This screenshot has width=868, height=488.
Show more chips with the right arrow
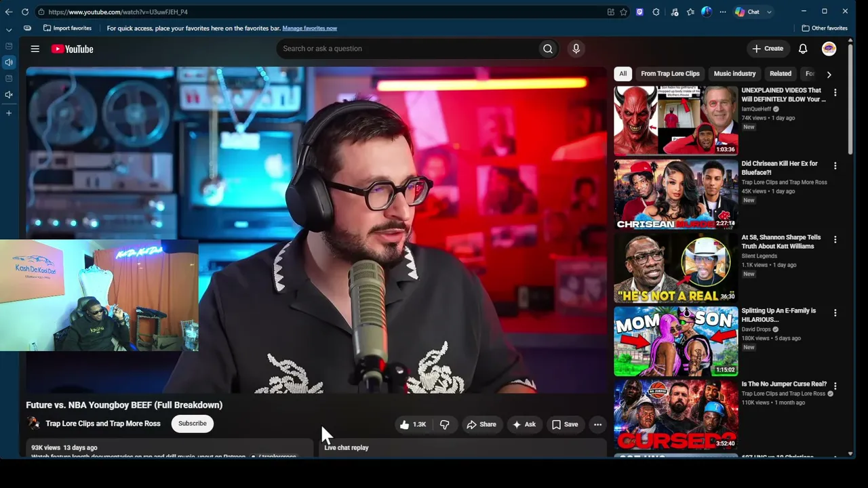(829, 75)
